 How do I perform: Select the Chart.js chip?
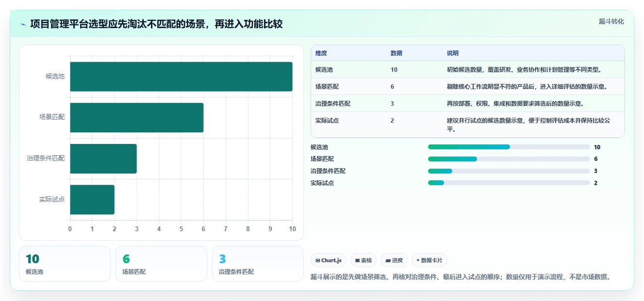point(329,260)
